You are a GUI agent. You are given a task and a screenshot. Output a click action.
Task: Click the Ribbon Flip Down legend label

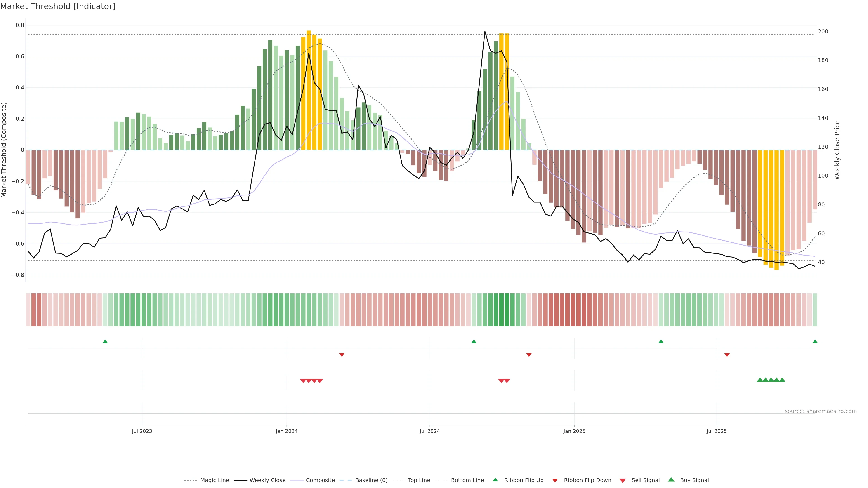(587, 480)
